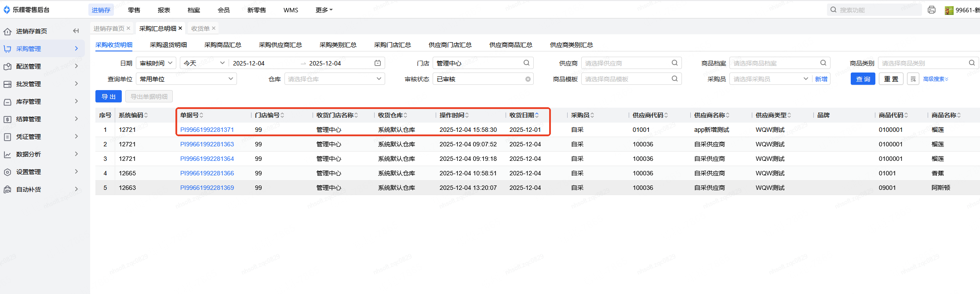980x294 pixels.
Task: Open the 常用单位 query unit dropdown
Action: point(186,79)
